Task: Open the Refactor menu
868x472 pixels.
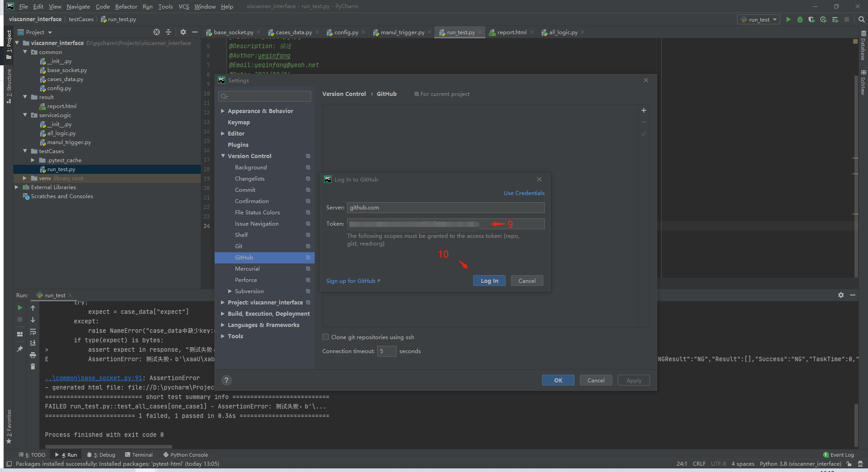Action: 126,6
